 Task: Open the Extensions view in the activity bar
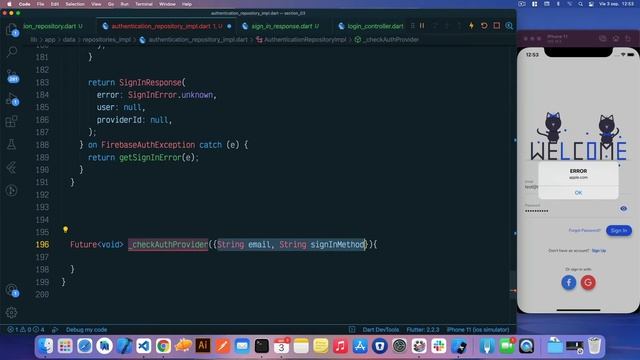[11, 121]
